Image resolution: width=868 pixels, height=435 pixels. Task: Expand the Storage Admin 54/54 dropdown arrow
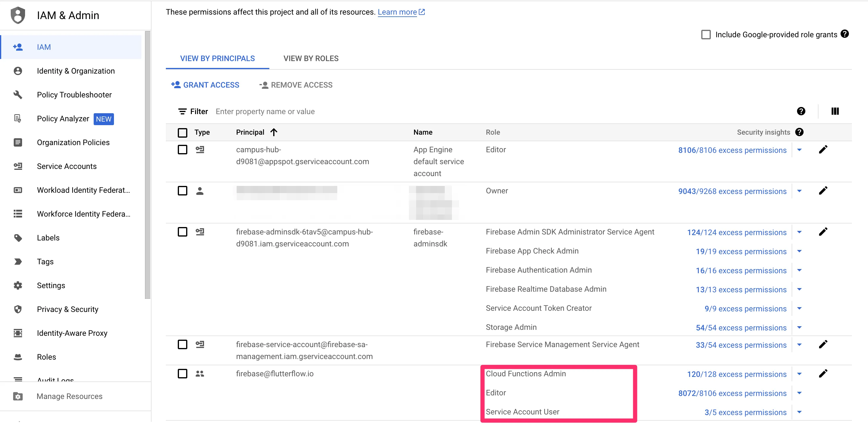pyautogui.click(x=799, y=327)
